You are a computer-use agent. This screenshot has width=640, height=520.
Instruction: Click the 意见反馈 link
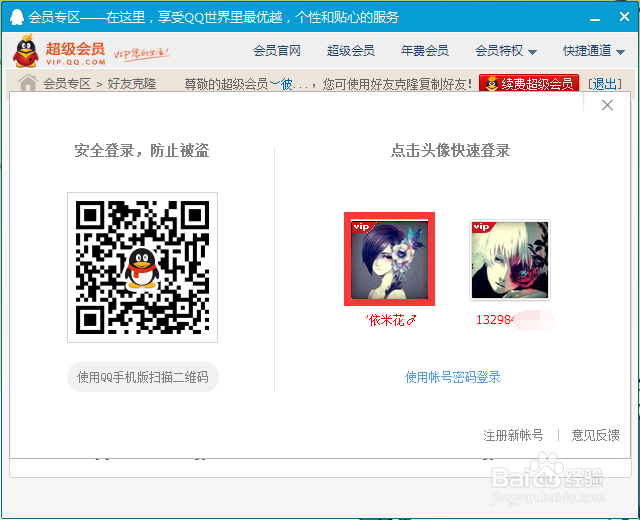(595, 435)
